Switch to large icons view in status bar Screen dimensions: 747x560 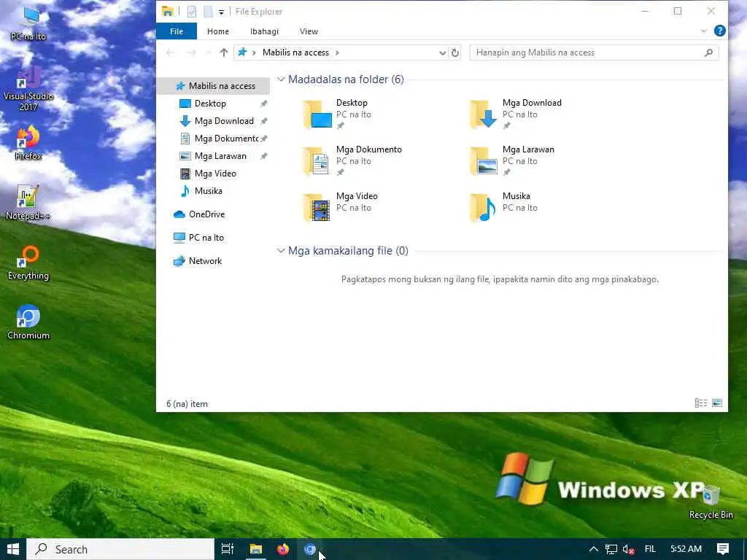click(716, 403)
